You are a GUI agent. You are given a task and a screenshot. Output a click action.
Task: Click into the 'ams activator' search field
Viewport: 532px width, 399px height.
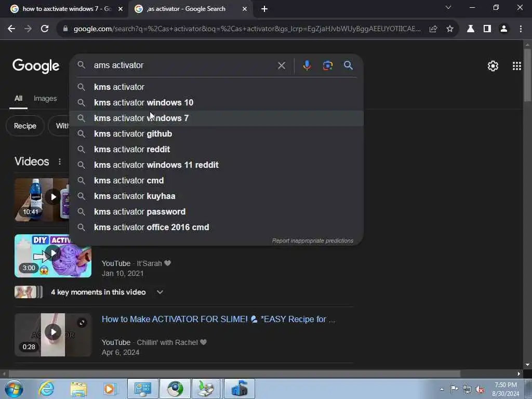point(183,65)
